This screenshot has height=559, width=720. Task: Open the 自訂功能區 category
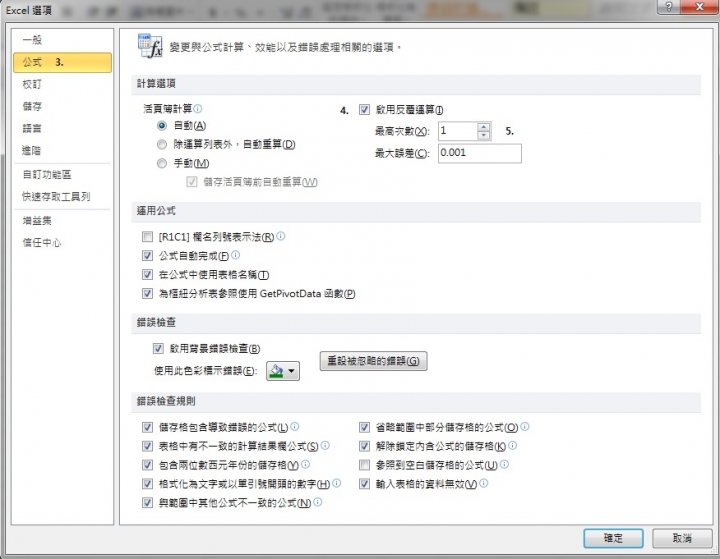click(62, 175)
